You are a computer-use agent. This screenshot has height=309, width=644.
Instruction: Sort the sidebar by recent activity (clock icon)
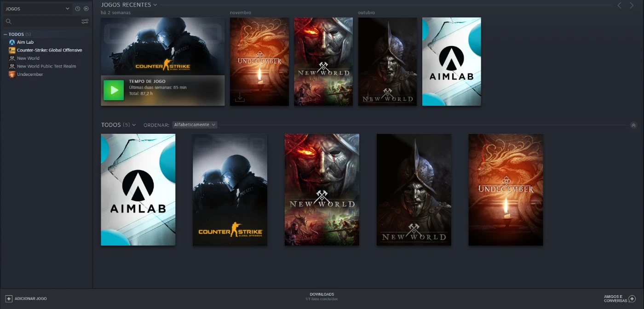78,9
